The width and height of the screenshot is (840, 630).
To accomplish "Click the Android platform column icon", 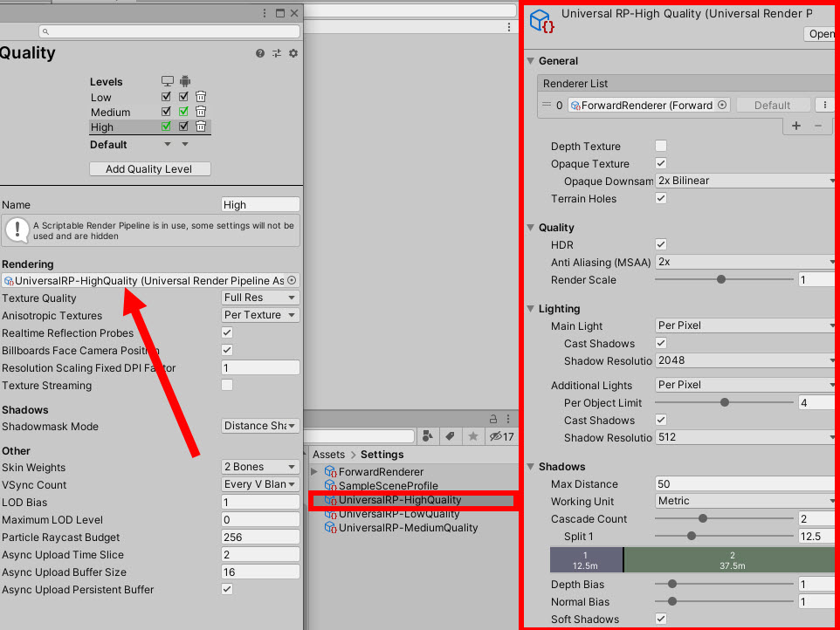I will (185, 81).
